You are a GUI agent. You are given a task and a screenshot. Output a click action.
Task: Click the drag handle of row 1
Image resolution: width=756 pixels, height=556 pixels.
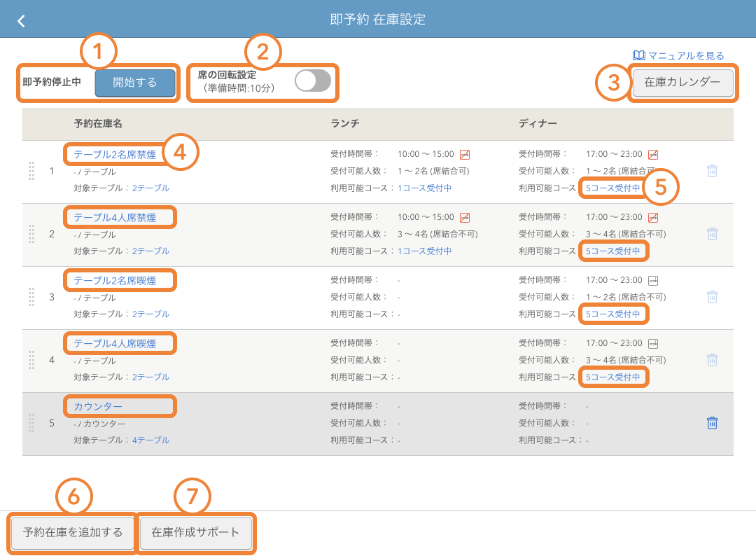click(x=31, y=171)
